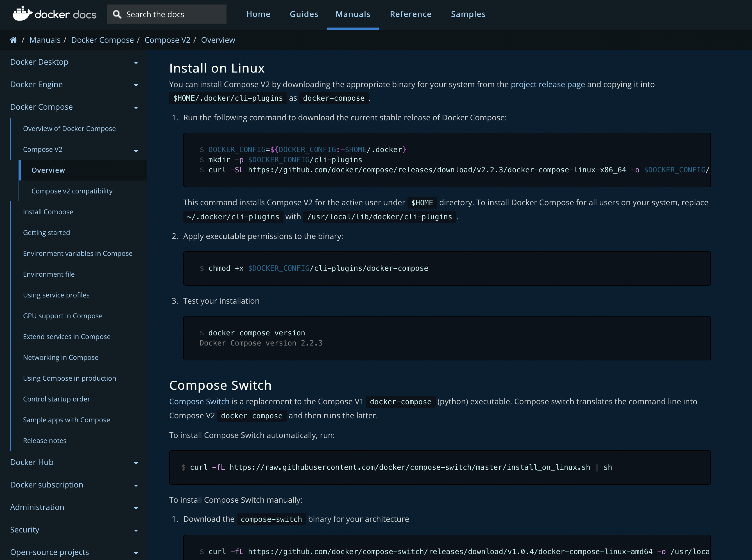Click the Docker docs logo

(x=54, y=14)
